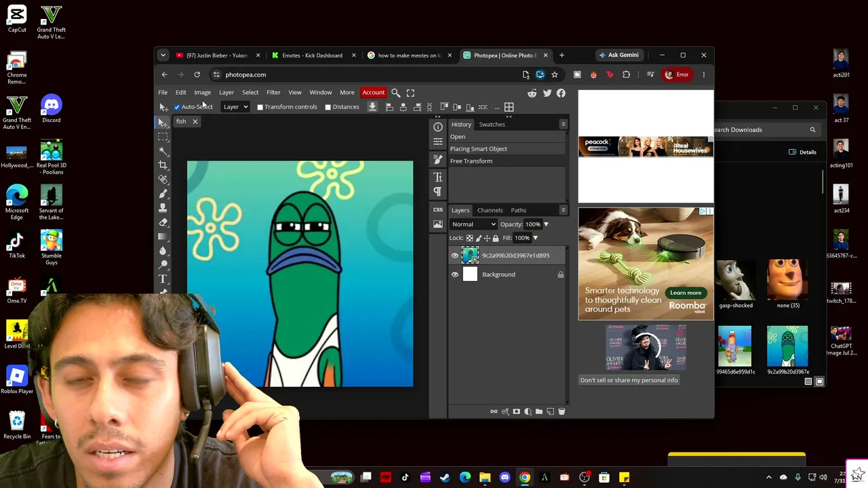This screenshot has width=868, height=488.
Task: Open the Properties sliders panel icon
Action: (x=438, y=141)
